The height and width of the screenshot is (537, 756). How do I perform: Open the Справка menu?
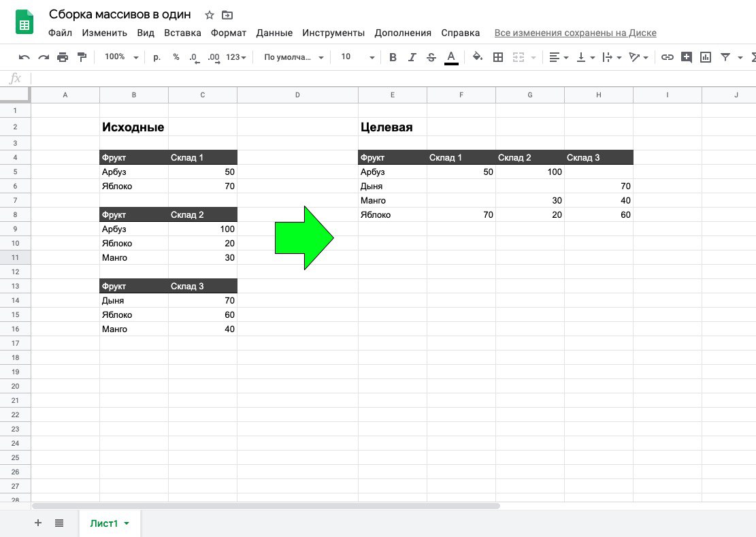pos(461,33)
